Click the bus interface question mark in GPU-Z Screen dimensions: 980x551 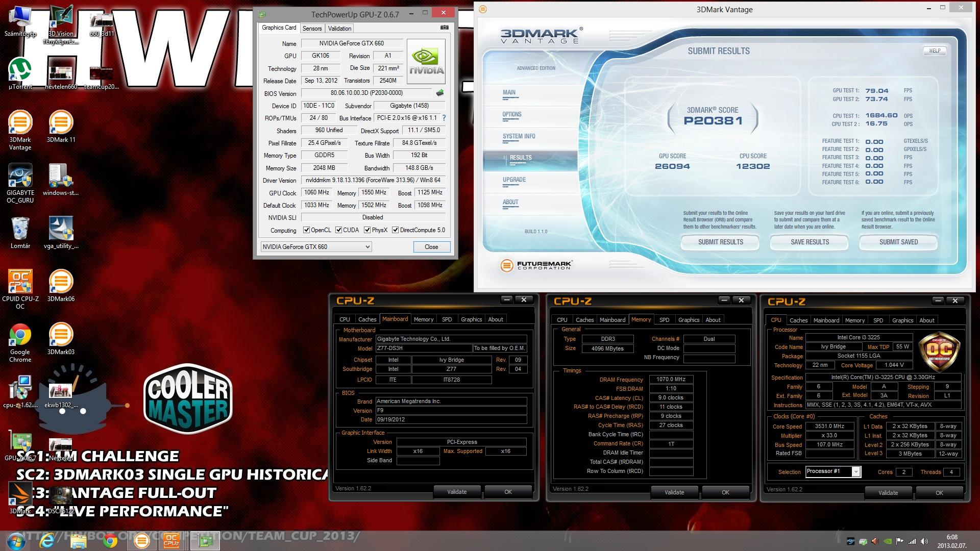pyautogui.click(x=444, y=118)
